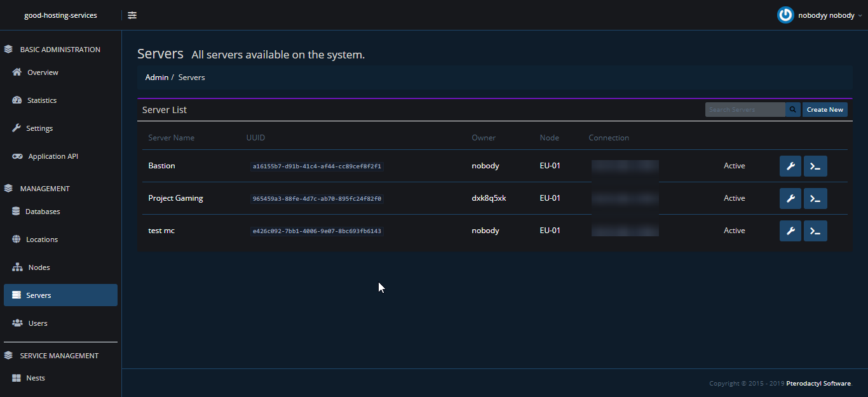
Task: Click the search magnifier icon button
Action: [793, 110]
